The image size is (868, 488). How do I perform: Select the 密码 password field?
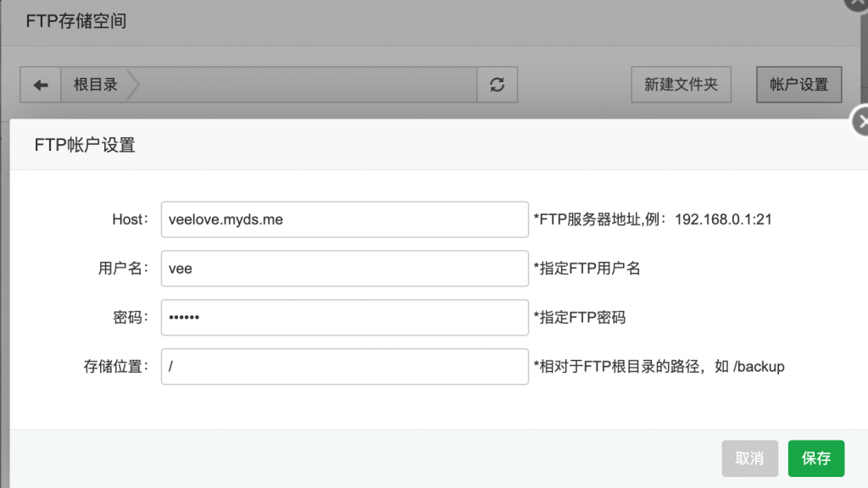[x=344, y=318]
